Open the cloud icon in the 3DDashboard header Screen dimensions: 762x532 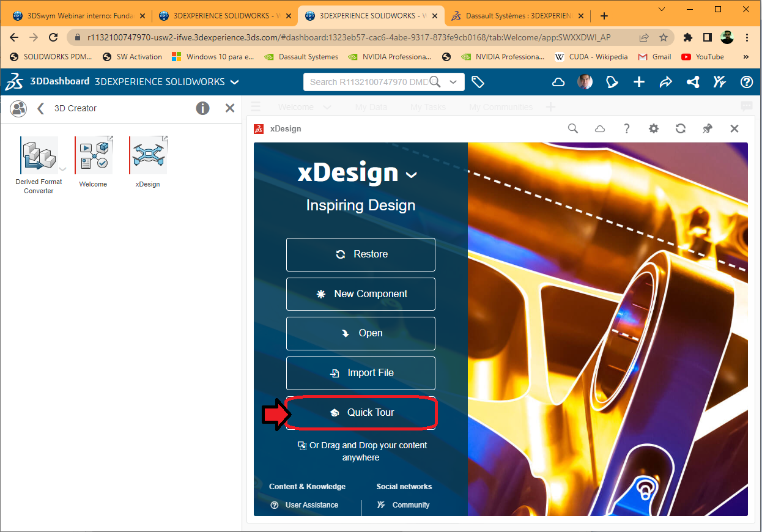(x=558, y=82)
